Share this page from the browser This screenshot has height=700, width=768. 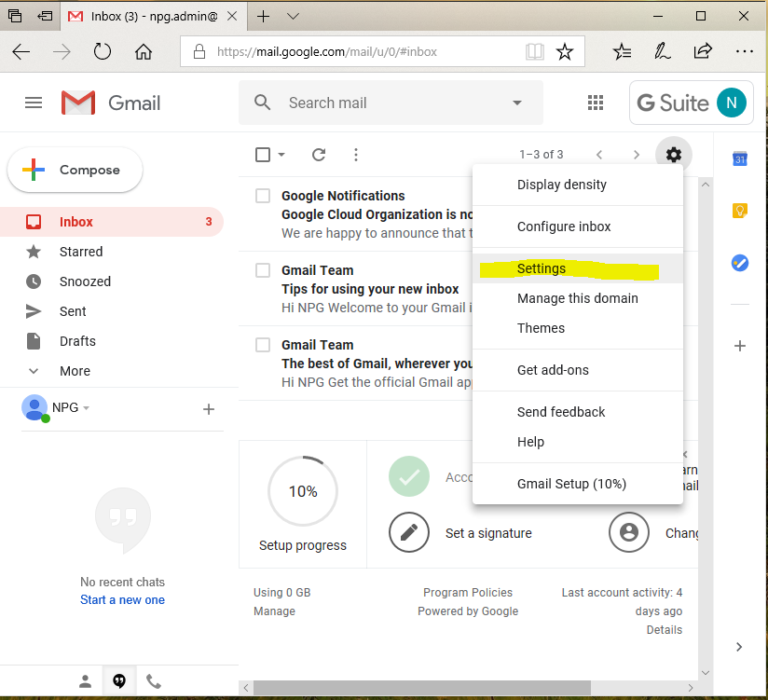click(x=703, y=51)
